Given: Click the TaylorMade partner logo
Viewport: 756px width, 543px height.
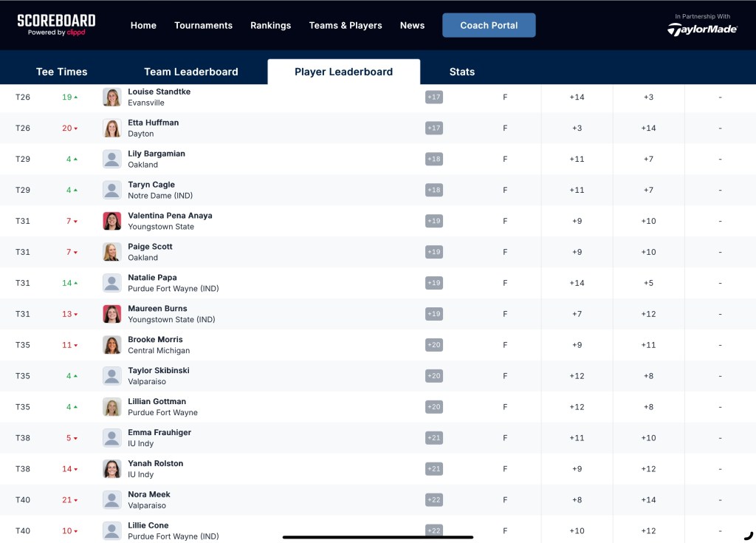Looking at the screenshot, I should [702, 29].
